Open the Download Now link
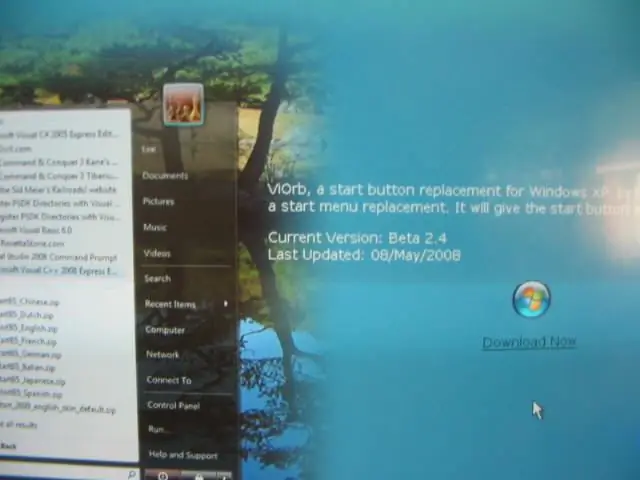 click(x=529, y=342)
